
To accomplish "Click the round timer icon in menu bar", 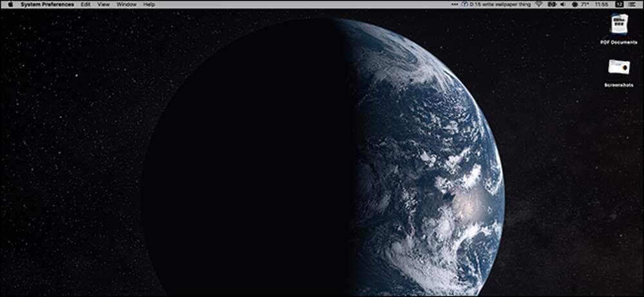I will (465, 4).
